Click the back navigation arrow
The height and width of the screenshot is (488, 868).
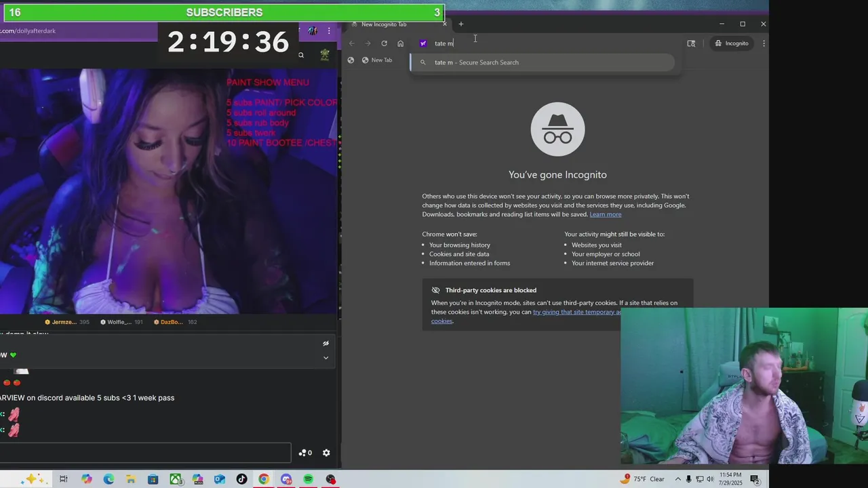point(351,43)
